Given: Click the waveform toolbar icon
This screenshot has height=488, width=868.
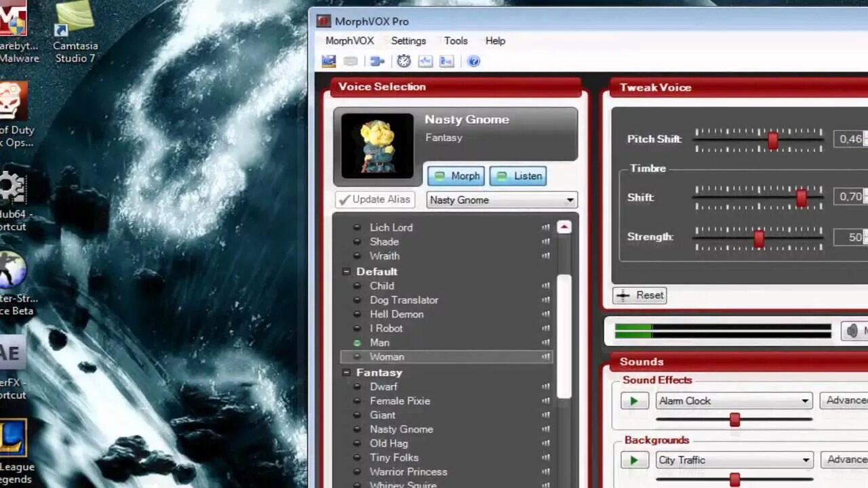Looking at the screenshot, I should tap(425, 61).
